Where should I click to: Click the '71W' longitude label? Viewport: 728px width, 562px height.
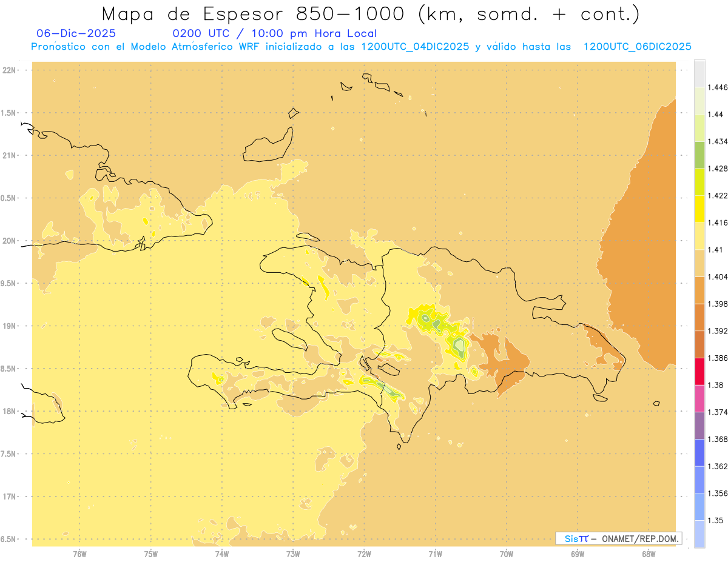click(x=435, y=554)
